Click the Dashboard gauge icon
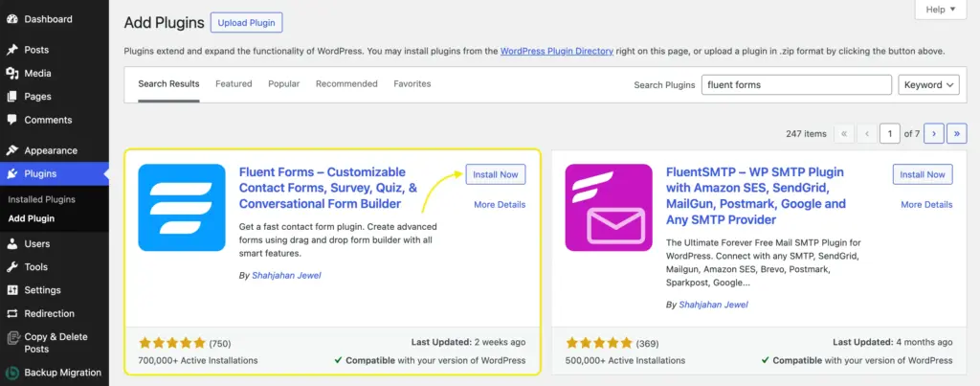The width and height of the screenshot is (980, 386). click(x=11, y=19)
